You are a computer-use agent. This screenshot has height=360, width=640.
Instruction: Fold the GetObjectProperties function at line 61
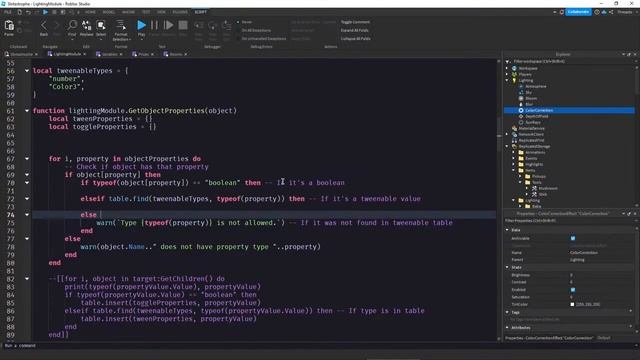[x=27, y=111]
